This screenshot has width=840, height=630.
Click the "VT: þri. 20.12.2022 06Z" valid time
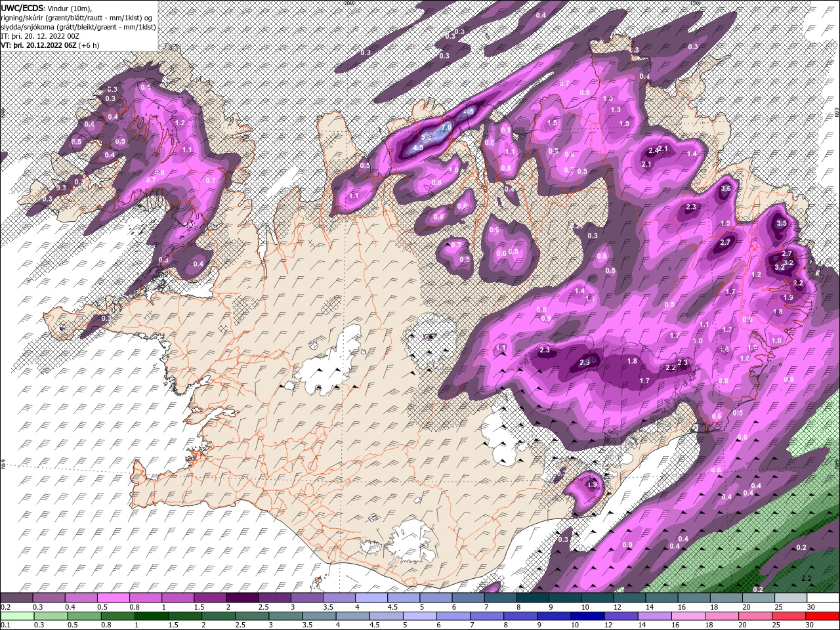tap(38, 45)
